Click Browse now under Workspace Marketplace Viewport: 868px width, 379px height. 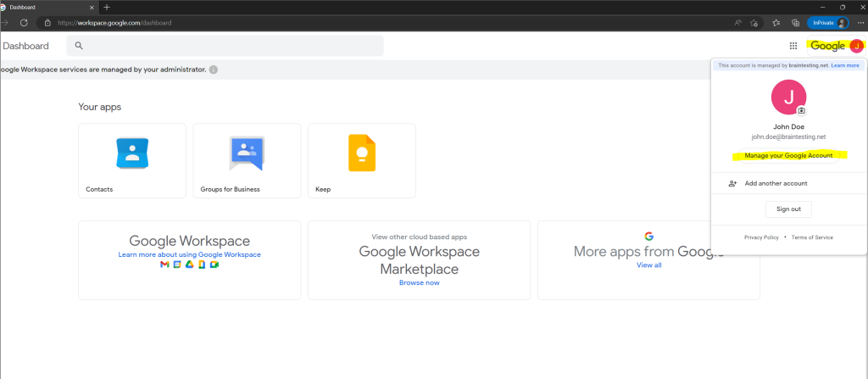pos(419,282)
